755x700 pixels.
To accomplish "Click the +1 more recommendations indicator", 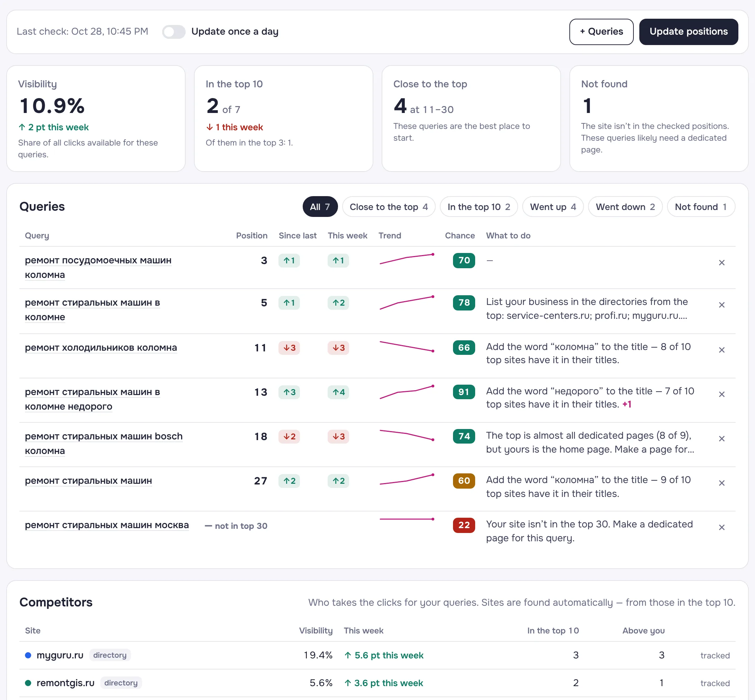I will [x=627, y=404].
